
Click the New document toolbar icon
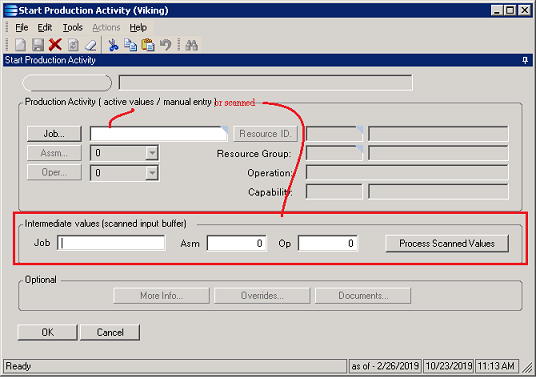(20, 45)
